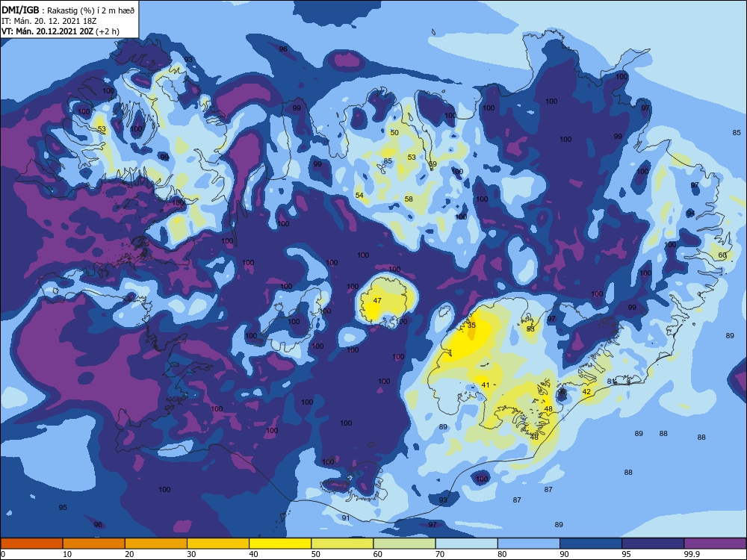The width and height of the screenshot is (747, 560).
Task: Click legend tick label 99.9
Action: (x=692, y=554)
